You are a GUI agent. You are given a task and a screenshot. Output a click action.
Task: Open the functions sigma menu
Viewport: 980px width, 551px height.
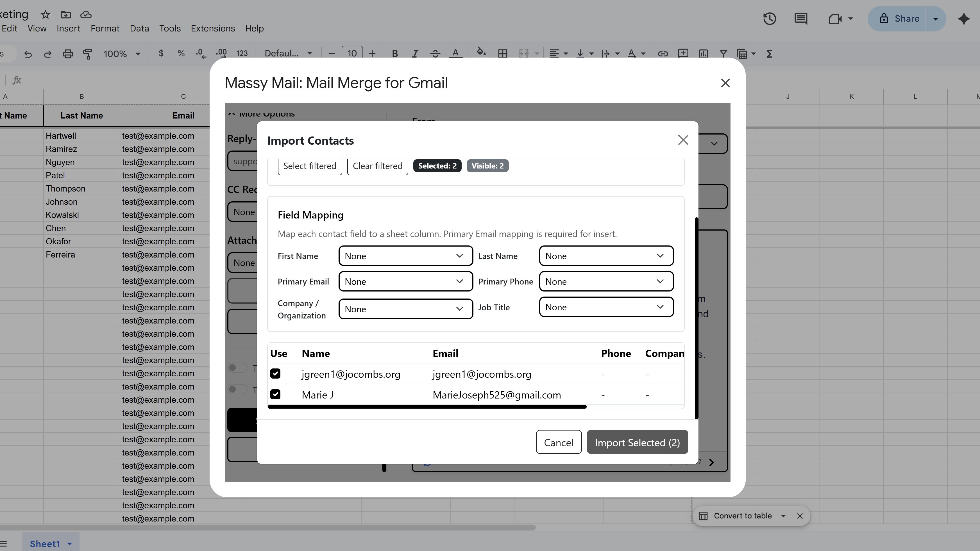pyautogui.click(x=769, y=54)
